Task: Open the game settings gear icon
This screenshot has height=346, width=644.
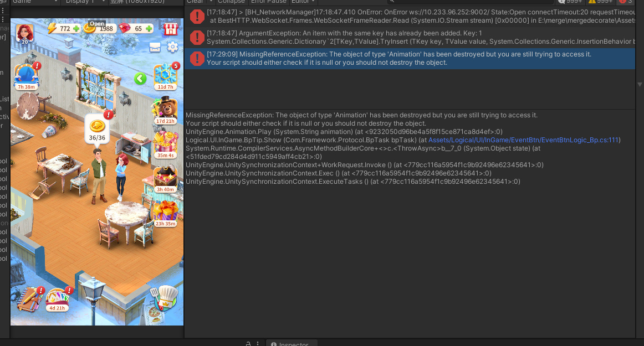Action: pos(172,47)
